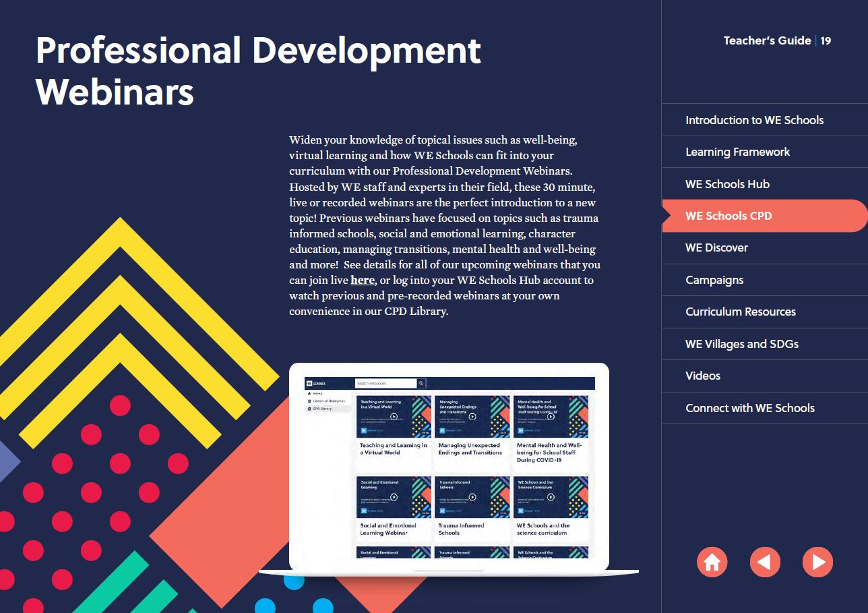Click the Search resources field in the Hub
Image resolution: width=868 pixels, height=613 pixels.
pyautogui.click(x=386, y=383)
